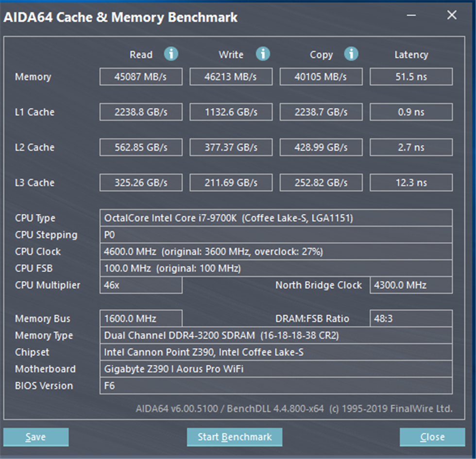Click L1 Cache write 1132.6 GB/s
The width and height of the screenshot is (476, 459).
(x=231, y=112)
